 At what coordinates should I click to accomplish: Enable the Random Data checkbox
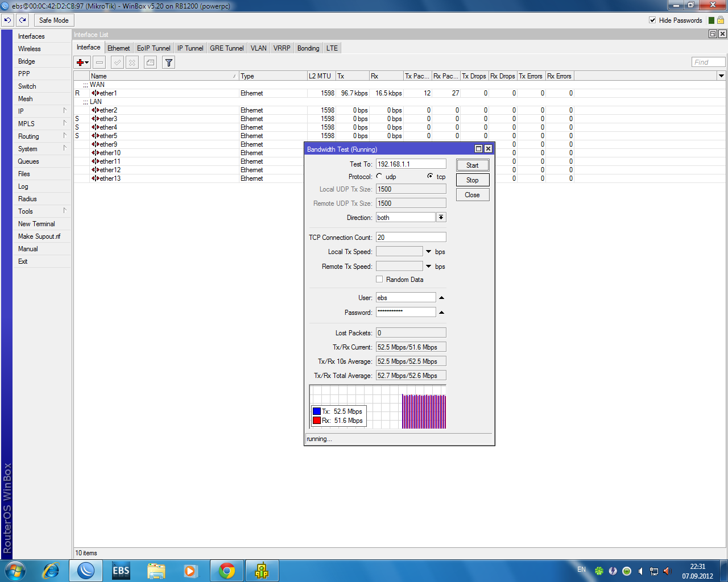tap(379, 279)
